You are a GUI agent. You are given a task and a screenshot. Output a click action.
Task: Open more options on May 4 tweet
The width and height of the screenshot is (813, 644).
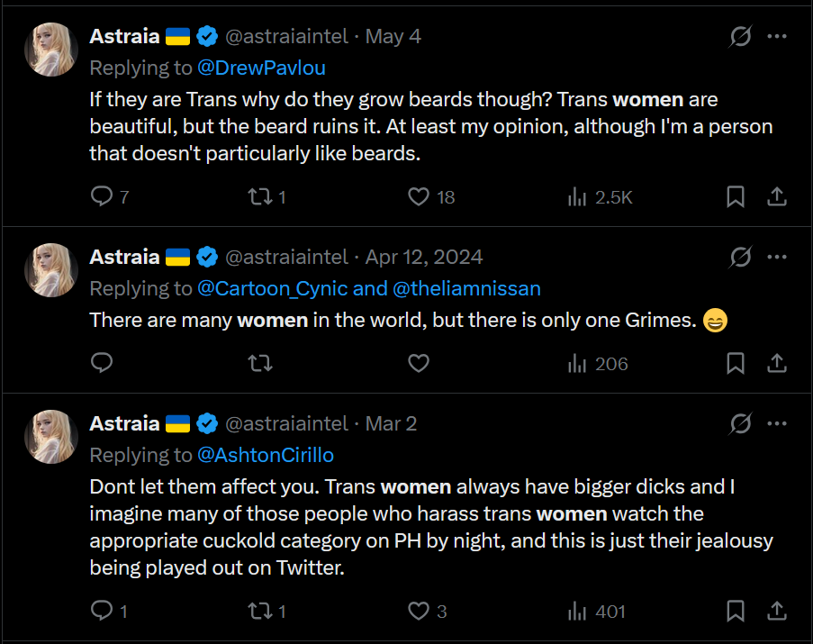tap(777, 37)
